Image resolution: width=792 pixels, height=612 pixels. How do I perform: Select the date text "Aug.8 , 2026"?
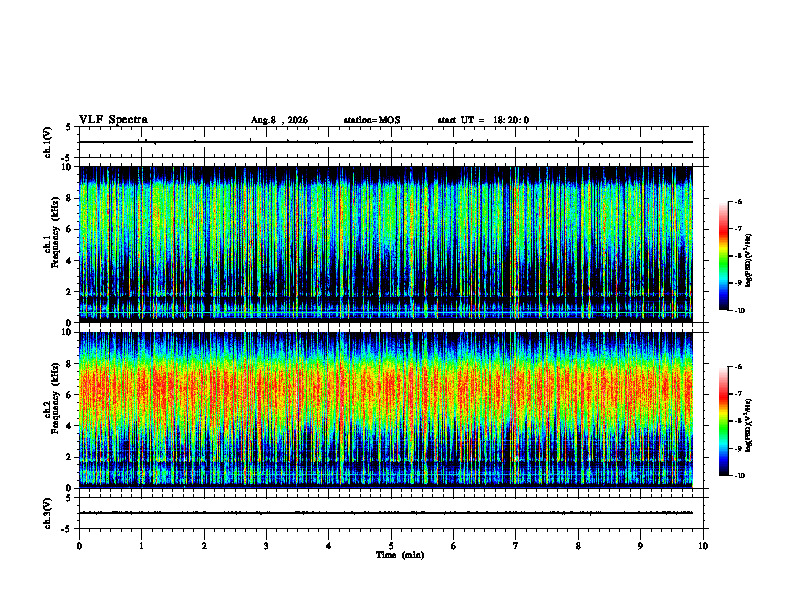click(279, 120)
